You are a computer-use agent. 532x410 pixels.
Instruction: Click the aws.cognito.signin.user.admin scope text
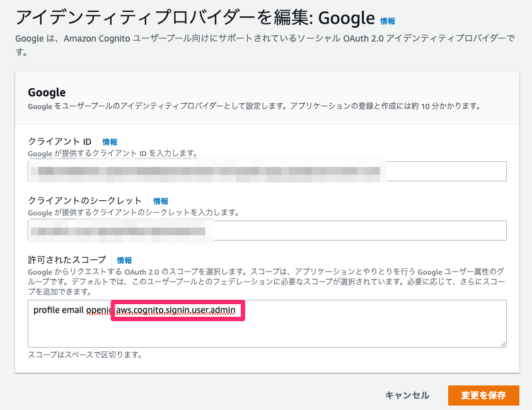pyautogui.click(x=176, y=310)
